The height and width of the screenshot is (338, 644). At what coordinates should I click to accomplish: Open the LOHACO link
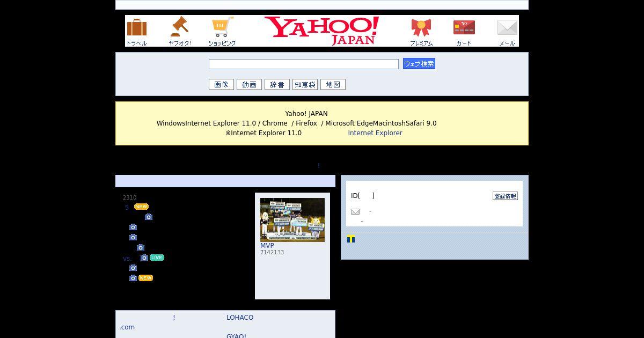coord(240,318)
